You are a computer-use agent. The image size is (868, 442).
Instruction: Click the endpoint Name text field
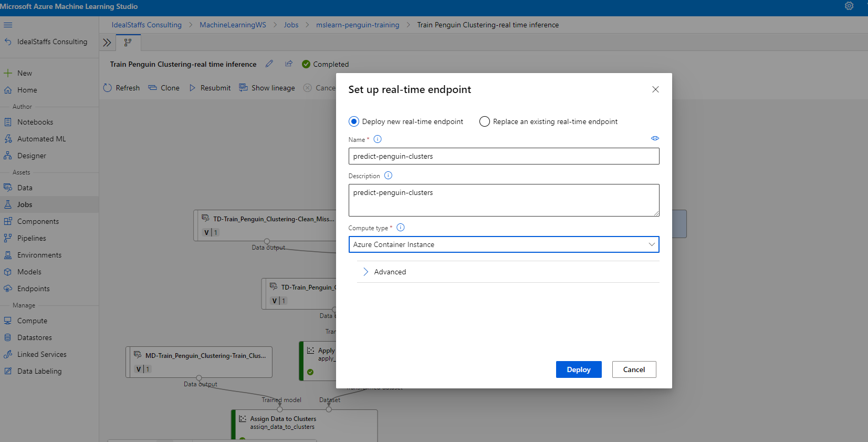(x=504, y=156)
